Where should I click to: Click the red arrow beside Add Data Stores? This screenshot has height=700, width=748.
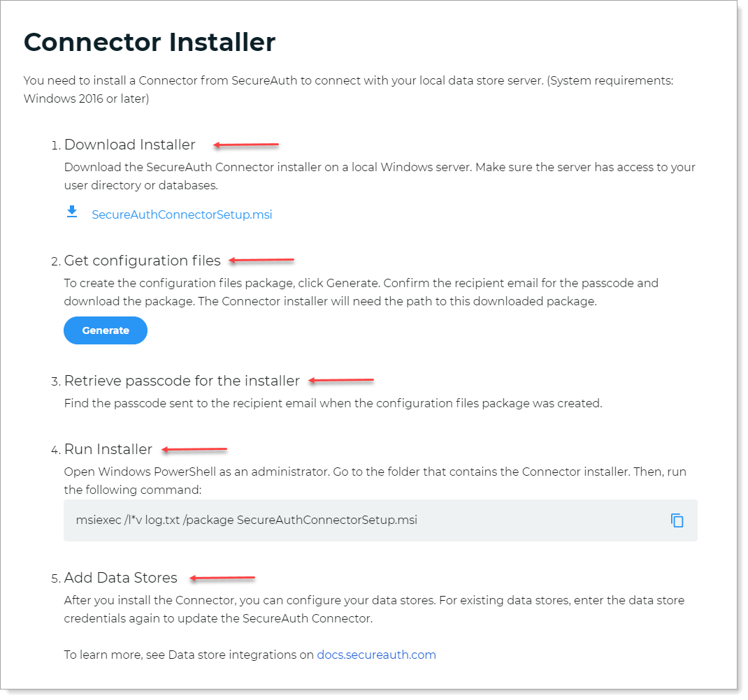222,578
